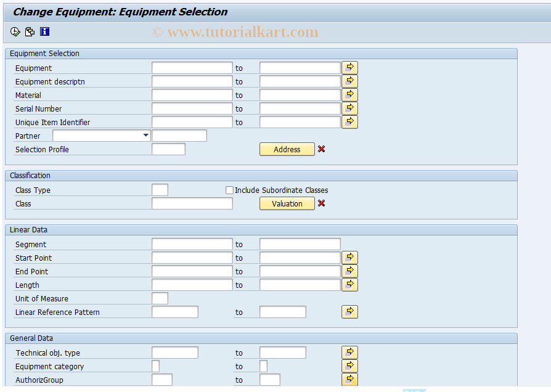Enable Include Subordinate Classes

[229, 190]
